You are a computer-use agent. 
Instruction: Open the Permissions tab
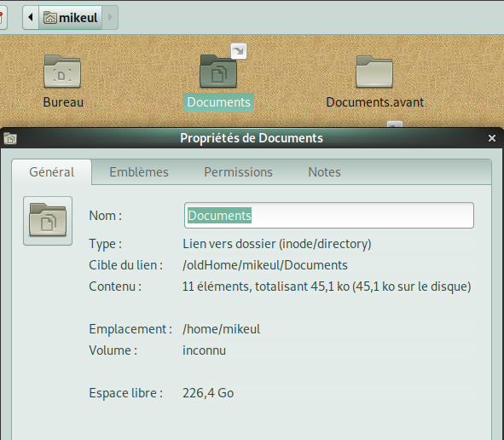coord(238,172)
